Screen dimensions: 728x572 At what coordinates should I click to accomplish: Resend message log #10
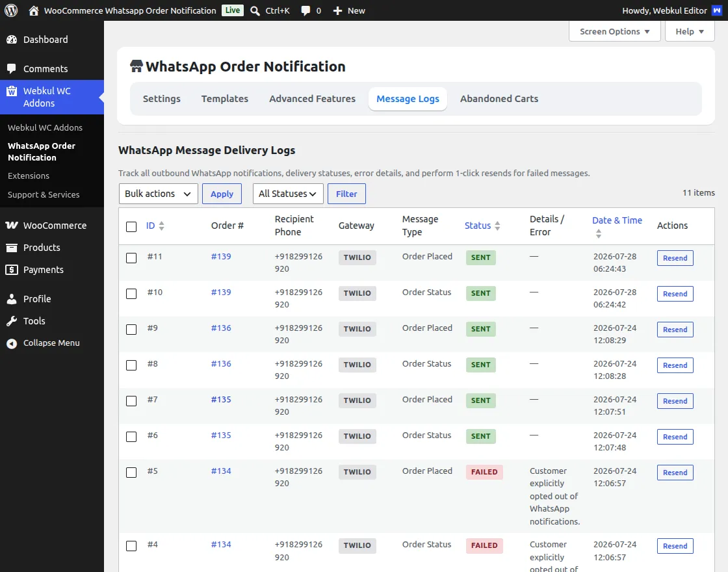[x=675, y=294]
